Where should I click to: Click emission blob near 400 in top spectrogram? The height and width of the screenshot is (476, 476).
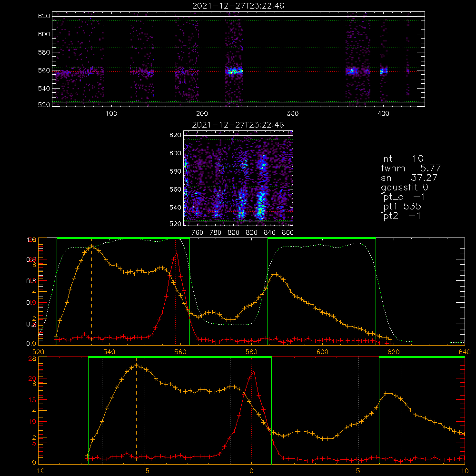tap(384, 71)
